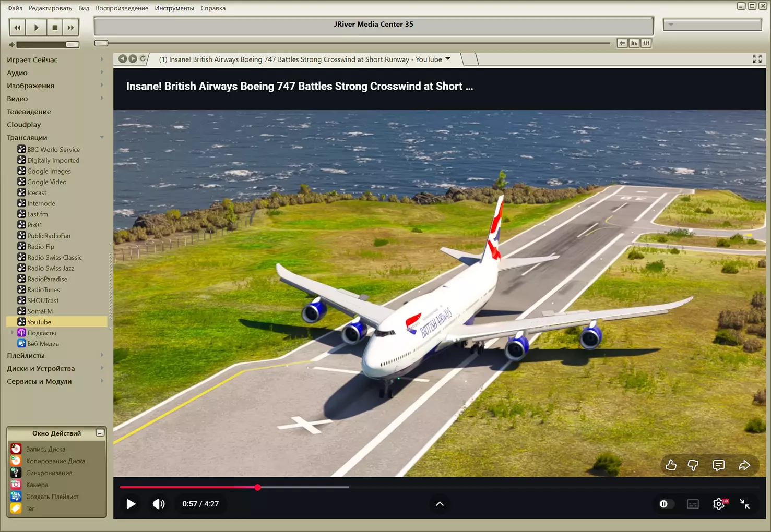Screen dimensions: 771x532
Task: Stop playback with the transport stop button
Action: pos(55,28)
